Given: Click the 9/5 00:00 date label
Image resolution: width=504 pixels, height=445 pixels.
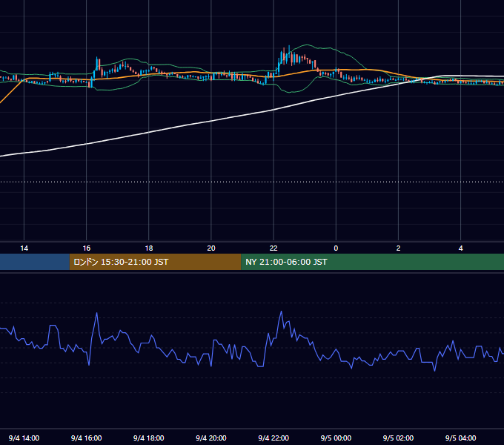Looking at the screenshot, I should [x=336, y=438].
